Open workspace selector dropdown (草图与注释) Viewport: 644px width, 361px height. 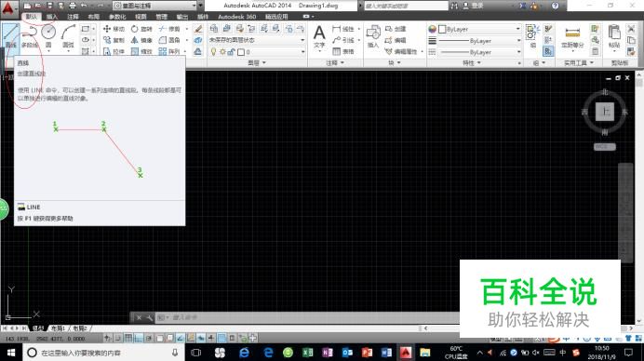coord(154,6)
